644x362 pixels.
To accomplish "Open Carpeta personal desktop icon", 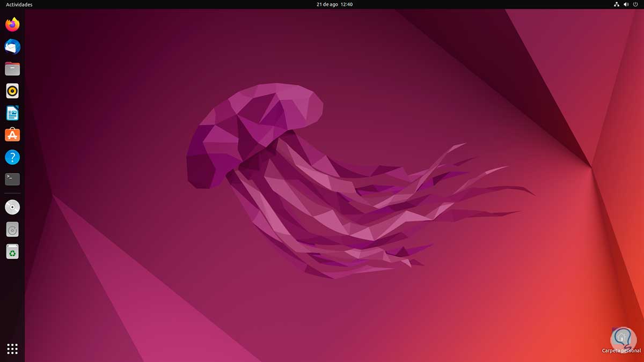I will (621, 340).
